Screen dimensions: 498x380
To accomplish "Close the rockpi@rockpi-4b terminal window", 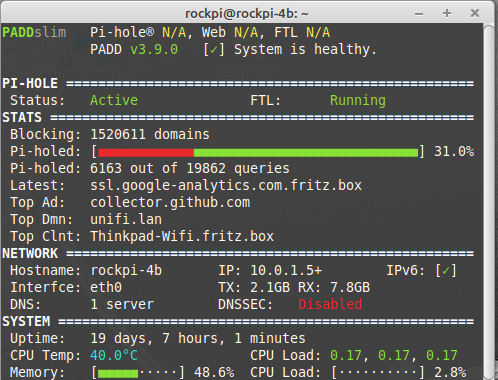I will [x=475, y=13].
